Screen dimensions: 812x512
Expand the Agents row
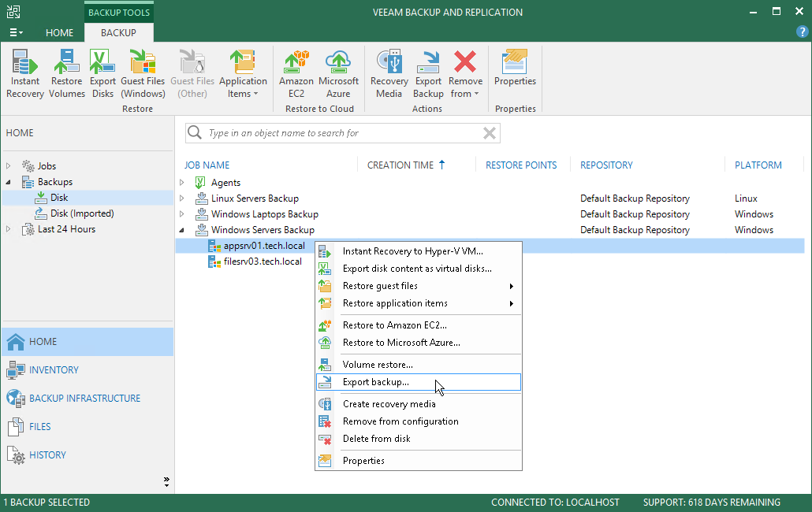(182, 183)
